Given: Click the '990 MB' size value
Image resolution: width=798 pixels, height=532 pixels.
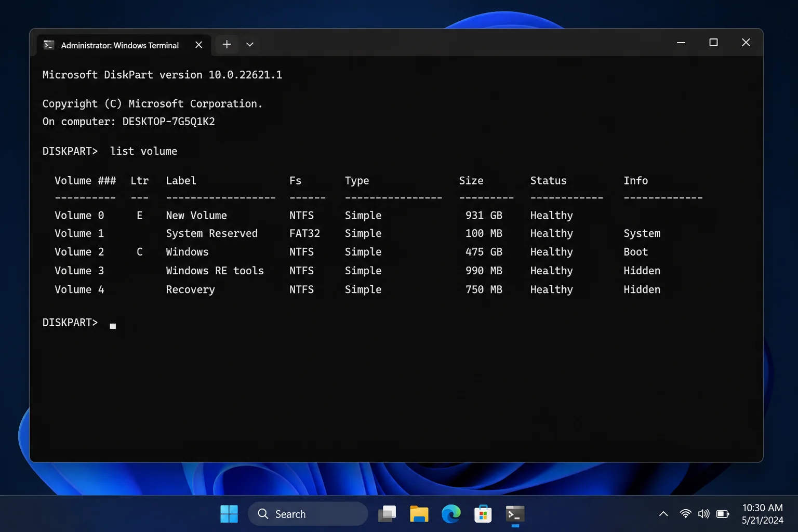Looking at the screenshot, I should [x=484, y=271].
